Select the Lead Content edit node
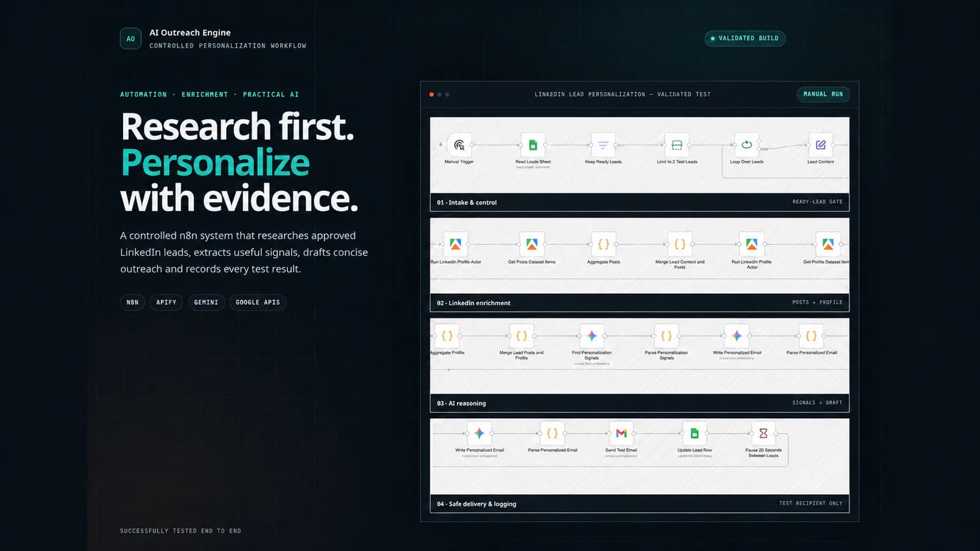Image resolution: width=980 pixels, height=551 pixels. [821, 145]
